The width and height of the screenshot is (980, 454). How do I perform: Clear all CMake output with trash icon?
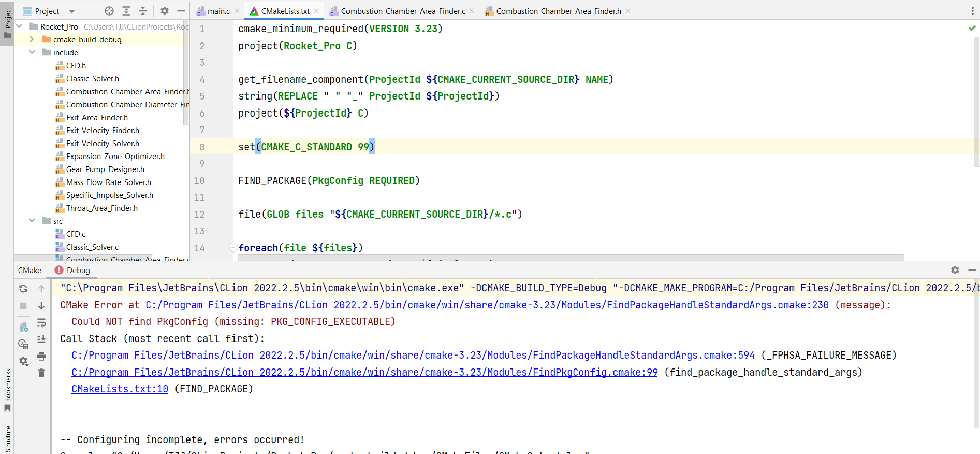pyautogui.click(x=41, y=373)
